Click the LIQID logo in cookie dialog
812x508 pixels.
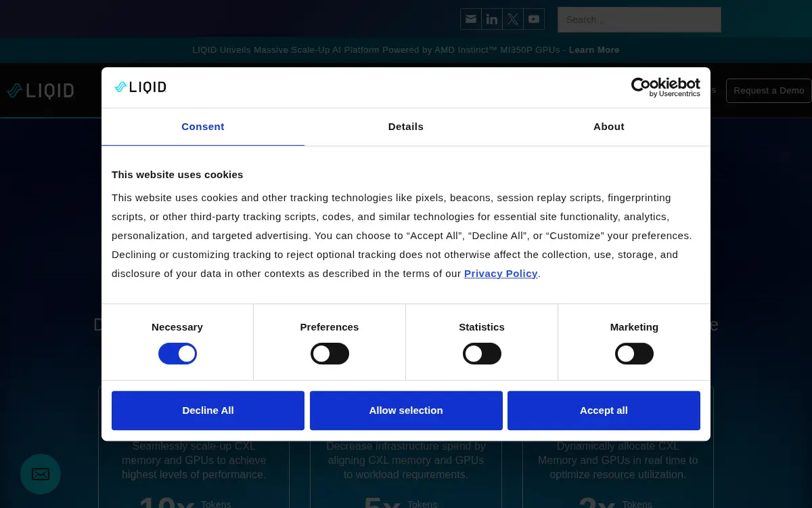pos(140,87)
